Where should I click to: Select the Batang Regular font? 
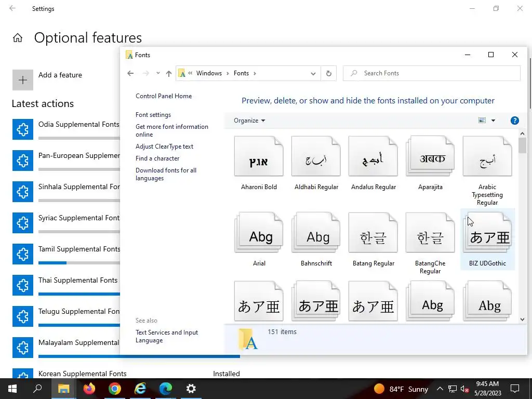point(373,240)
